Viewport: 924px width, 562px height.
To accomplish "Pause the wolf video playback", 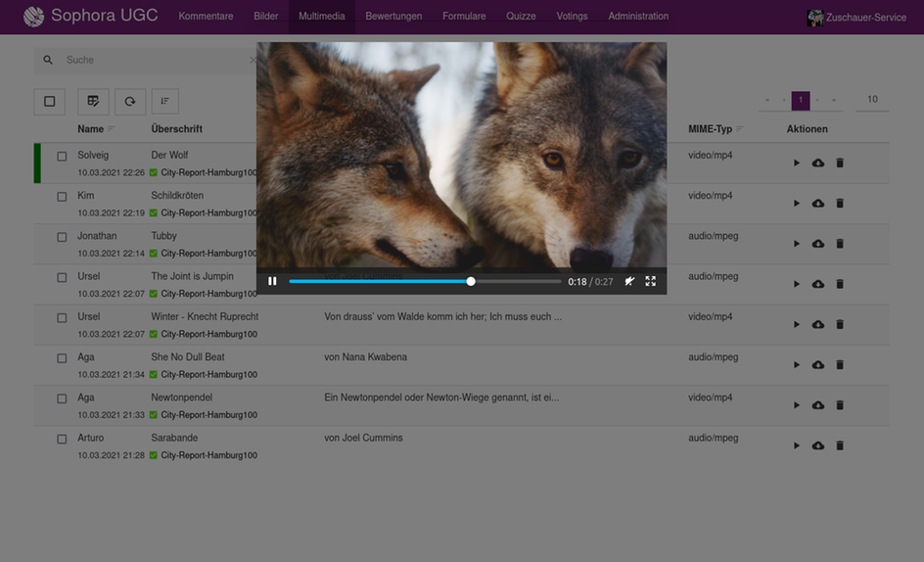I will pos(272,281).
